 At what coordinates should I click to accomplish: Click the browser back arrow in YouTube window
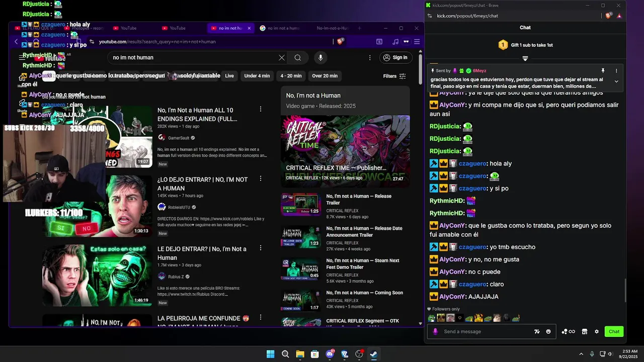[16, 42]
